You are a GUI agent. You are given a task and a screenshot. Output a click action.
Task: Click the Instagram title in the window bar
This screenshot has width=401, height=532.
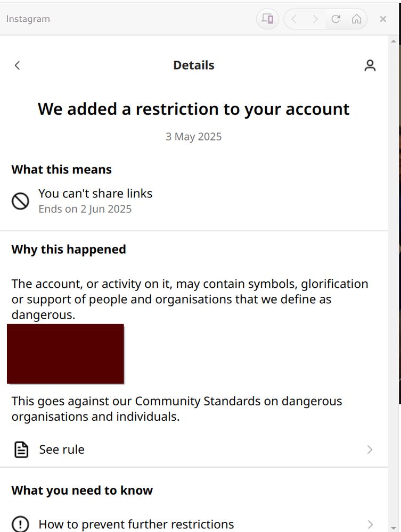tap(27, 19)
